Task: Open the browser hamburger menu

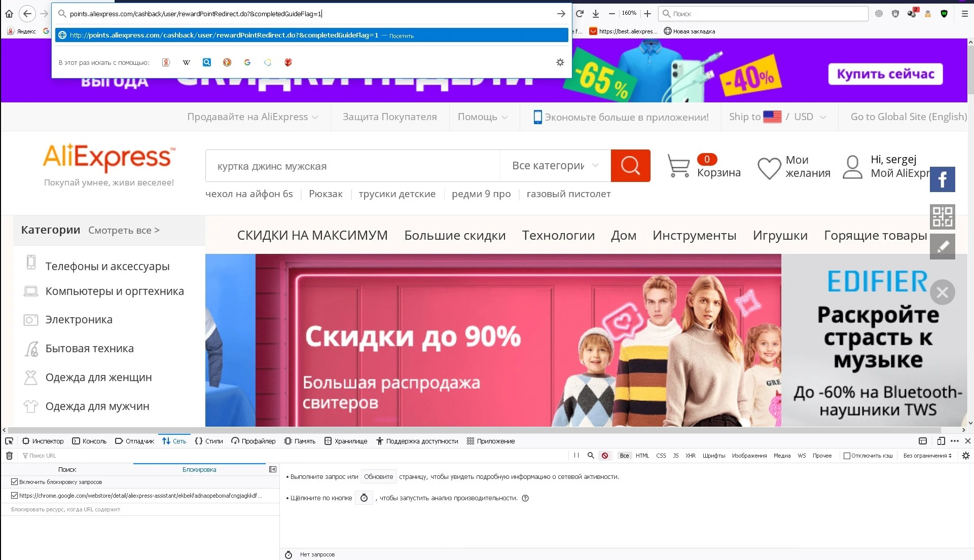Action: pyautogui.click(x=965, y=14)
